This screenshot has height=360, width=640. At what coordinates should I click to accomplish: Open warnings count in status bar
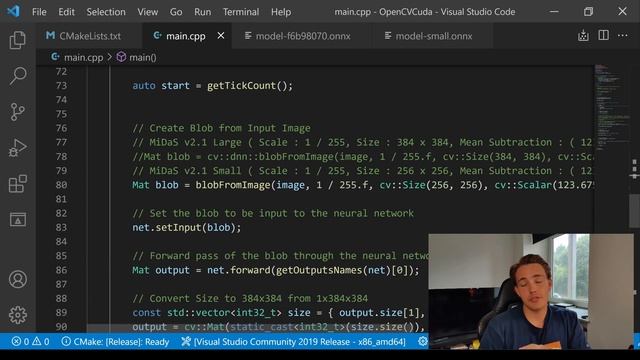(x=41, y=342)
